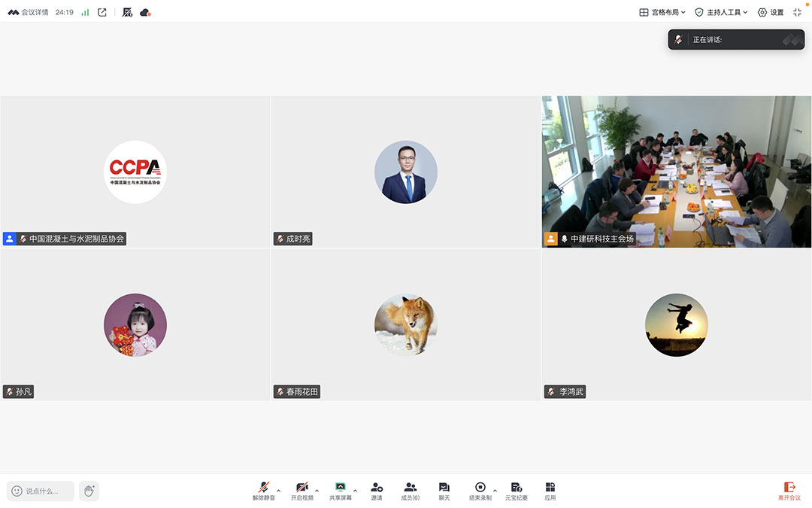Expand the arrow next to 解除静音

(279, 490)
